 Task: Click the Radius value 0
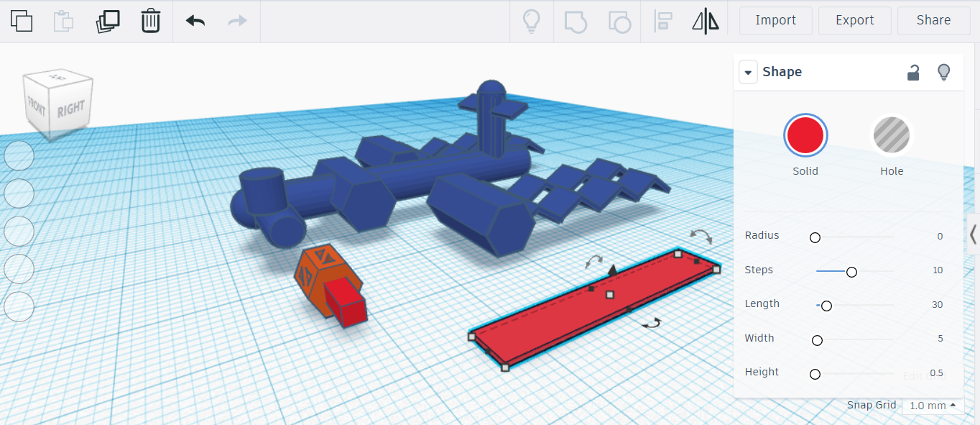pos(940,236)
